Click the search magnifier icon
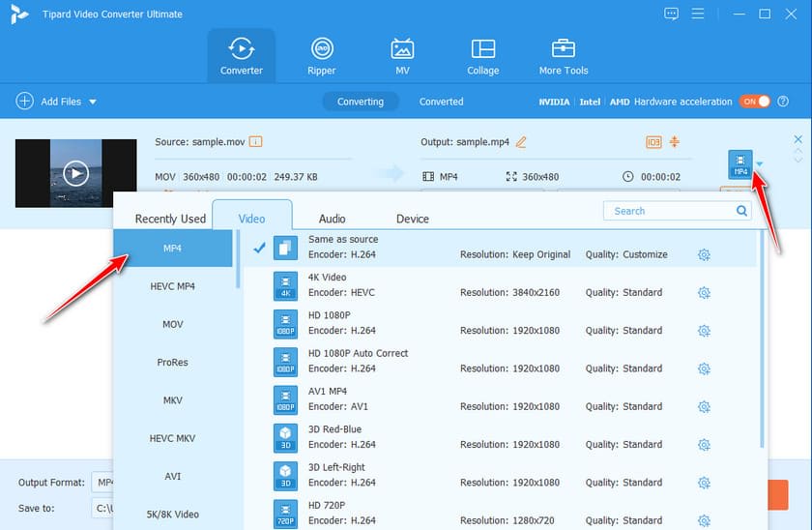Screen dimensions: 812x530 pos(741,211)
